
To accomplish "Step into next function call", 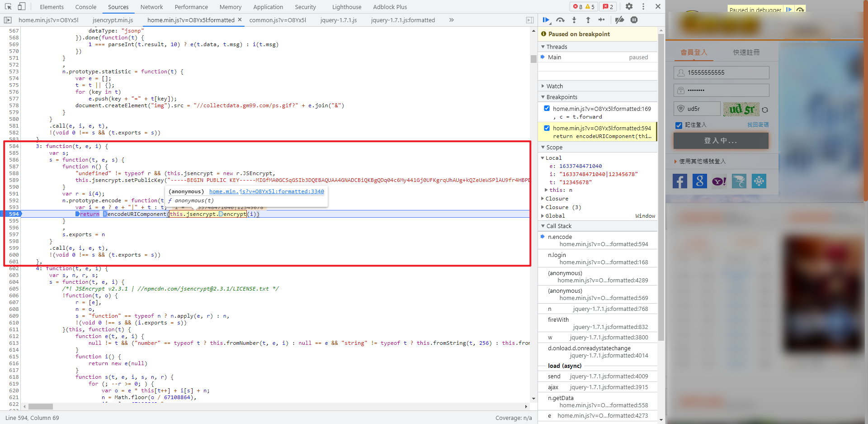I will [574, 20].
